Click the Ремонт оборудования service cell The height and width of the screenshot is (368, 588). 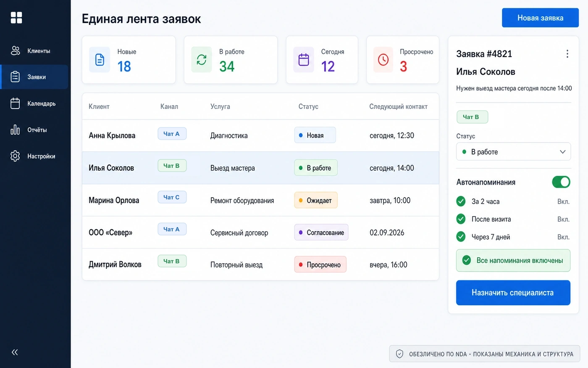pos(242,201)
